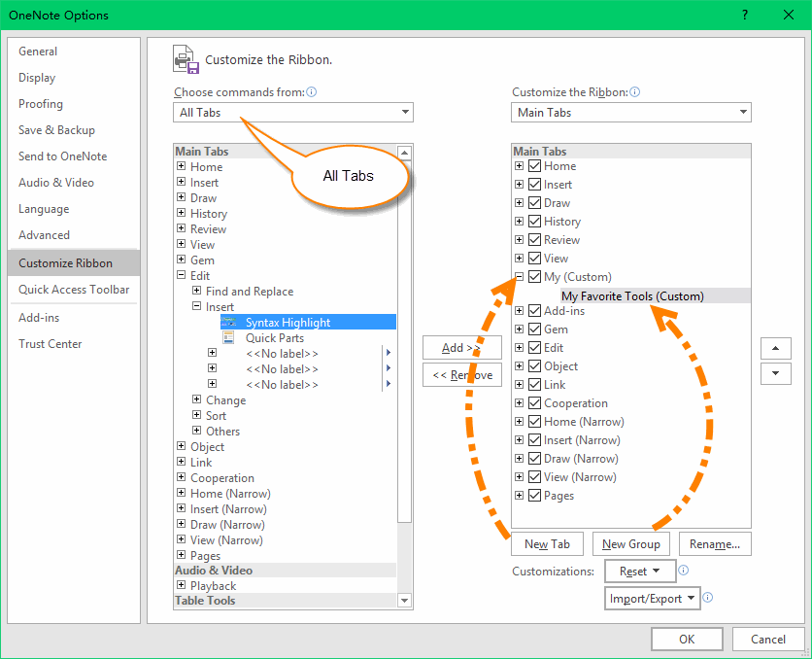Viewport: 812px width, 659px height.
Task: Select the Link tab in ribbon list
Action: (555, 385)
